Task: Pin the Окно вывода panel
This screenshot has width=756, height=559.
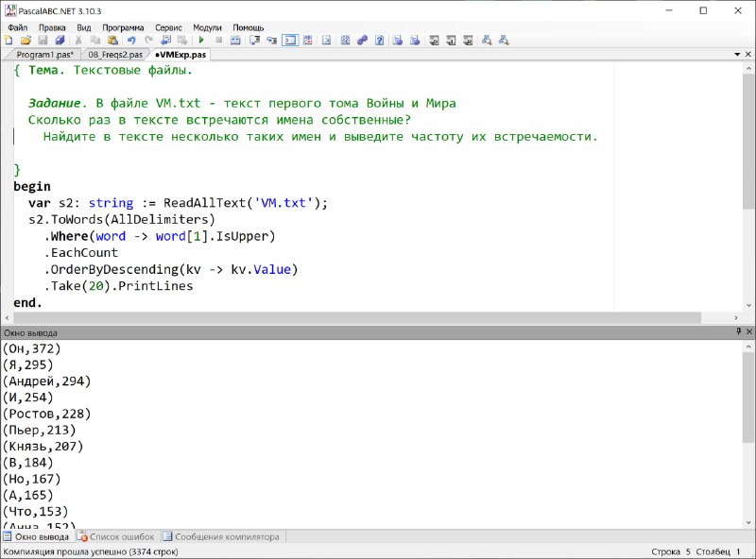Action: [738, 331]
